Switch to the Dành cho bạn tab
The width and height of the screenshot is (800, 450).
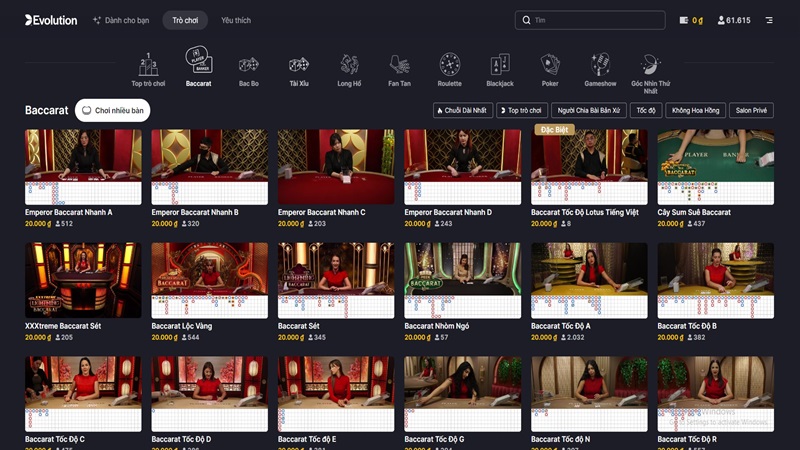tap(120, 20)
